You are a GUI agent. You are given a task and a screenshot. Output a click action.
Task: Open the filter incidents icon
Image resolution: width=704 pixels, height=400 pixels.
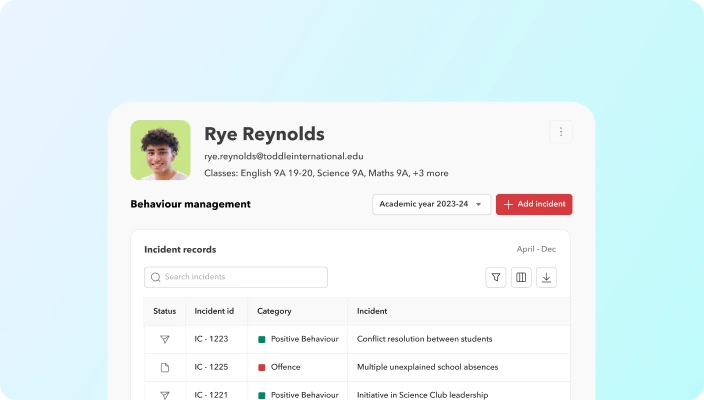click(496, 277)
